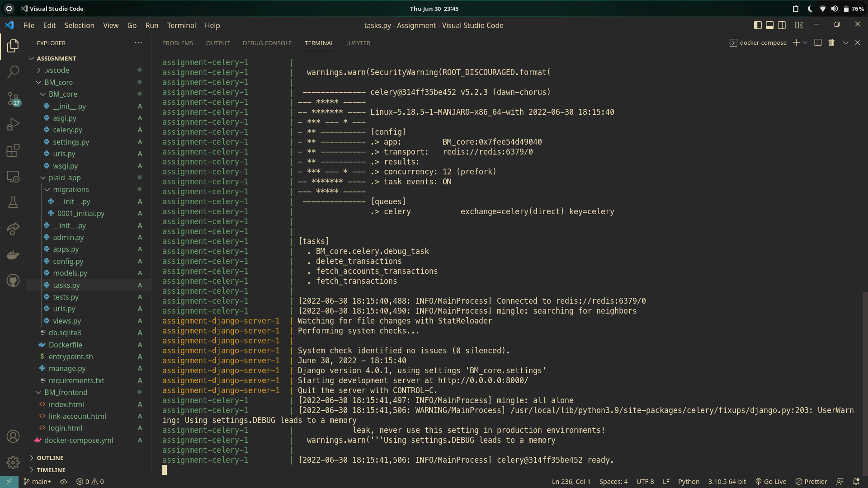The image size is (868, 488).
Task: Click the main+ branch indicator
Action: tap(37, 481)
